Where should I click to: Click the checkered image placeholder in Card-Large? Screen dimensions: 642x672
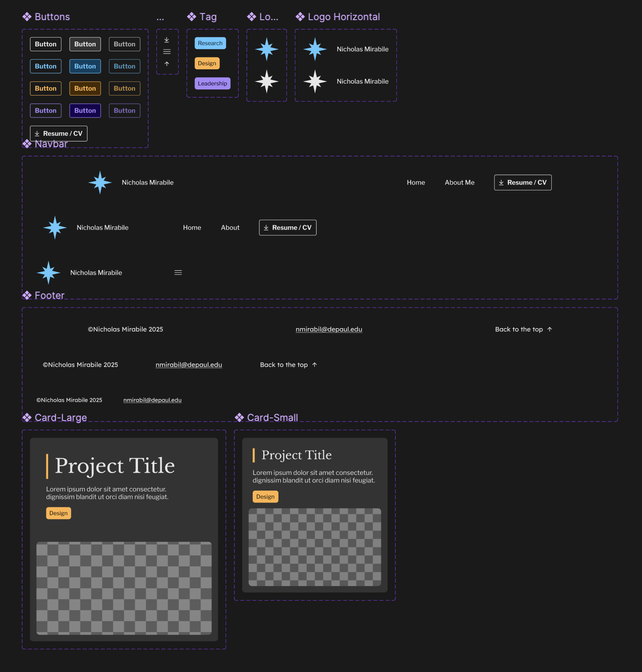123,589
